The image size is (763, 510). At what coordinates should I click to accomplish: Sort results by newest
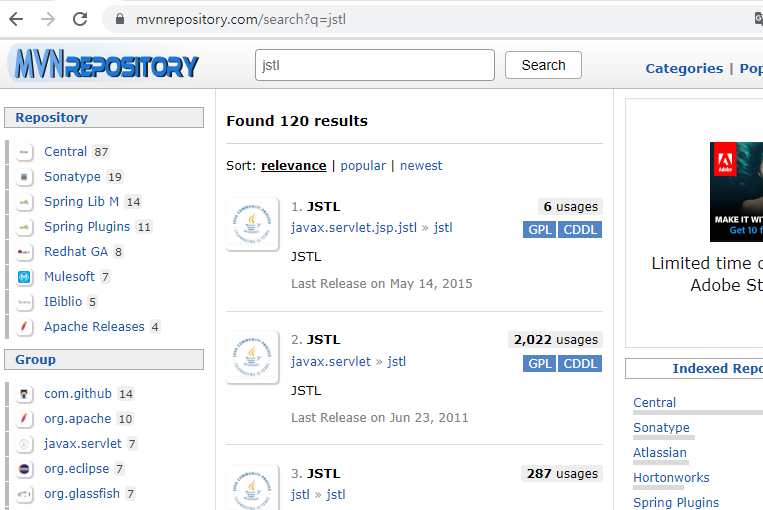click(x=421, y=166)
